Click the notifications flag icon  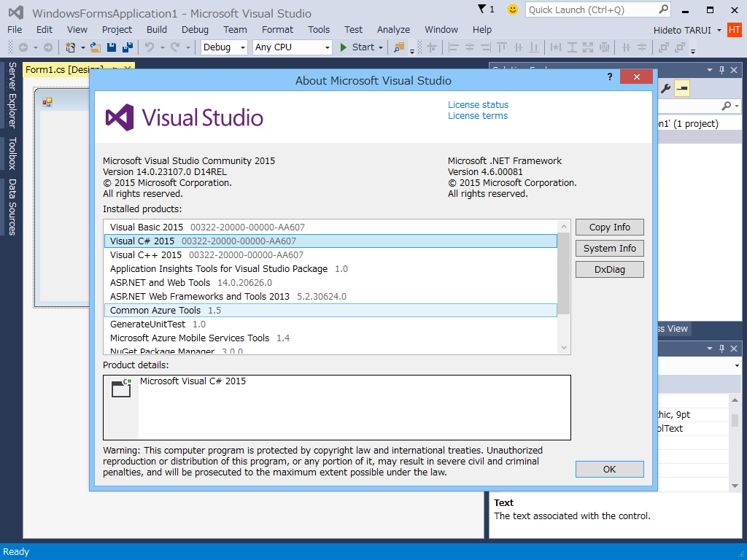pos(481,9)
